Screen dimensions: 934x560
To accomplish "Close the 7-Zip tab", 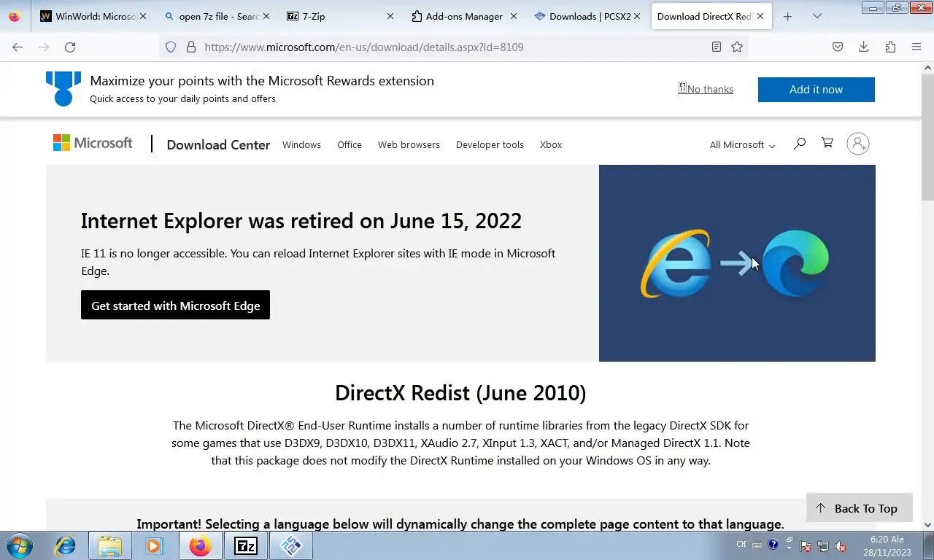I will coord(390,16).
